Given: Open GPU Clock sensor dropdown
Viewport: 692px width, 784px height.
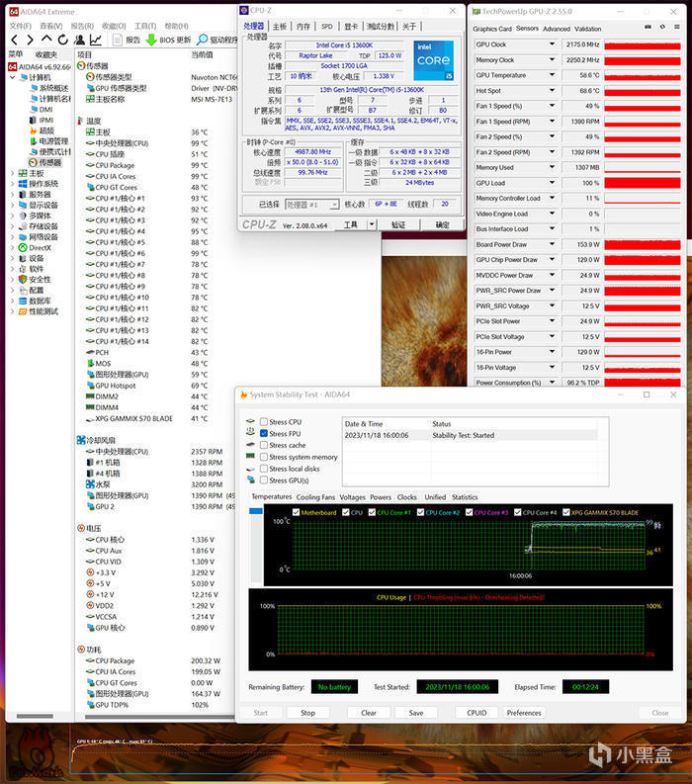Looking at the screenshot, I should [552, 44].
